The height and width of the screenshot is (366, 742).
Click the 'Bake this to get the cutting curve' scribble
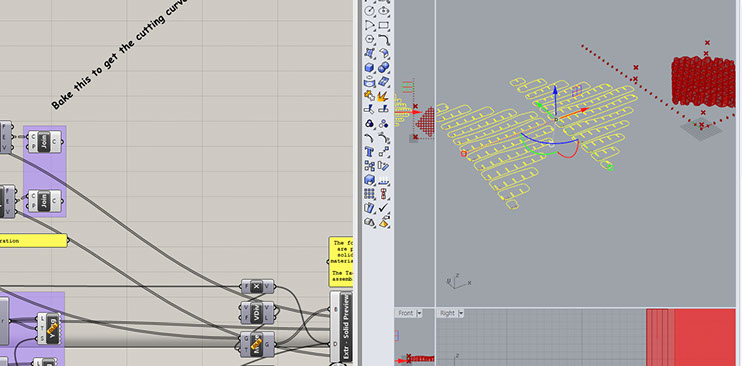(x=119, y=55)
